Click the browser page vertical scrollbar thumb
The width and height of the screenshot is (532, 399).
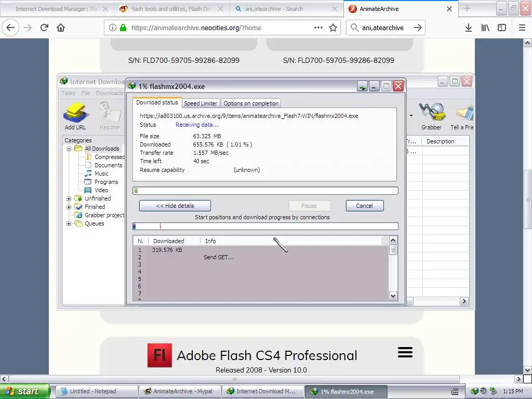click(x=527, y=199)
